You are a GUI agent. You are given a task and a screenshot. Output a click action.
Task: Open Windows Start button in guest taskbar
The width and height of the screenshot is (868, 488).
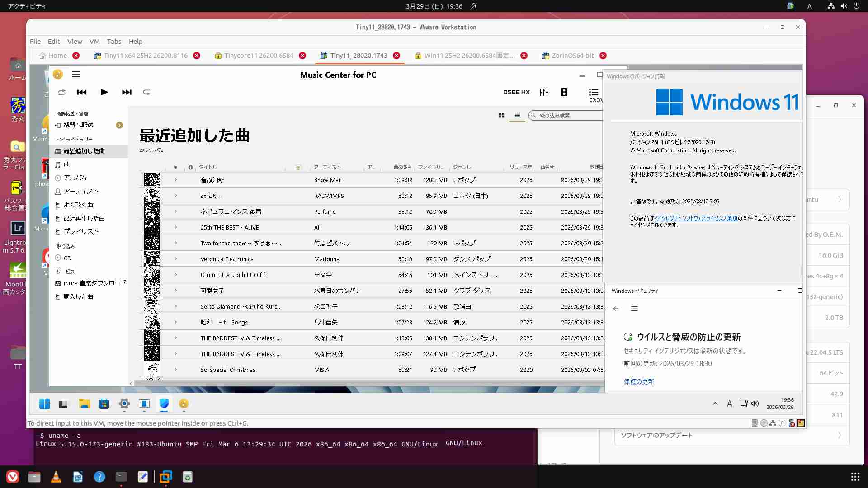[44, 404]
